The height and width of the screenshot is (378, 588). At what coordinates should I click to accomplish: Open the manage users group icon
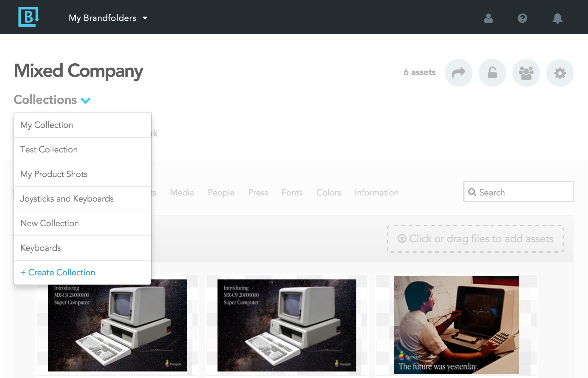click(x=526, y=73)
